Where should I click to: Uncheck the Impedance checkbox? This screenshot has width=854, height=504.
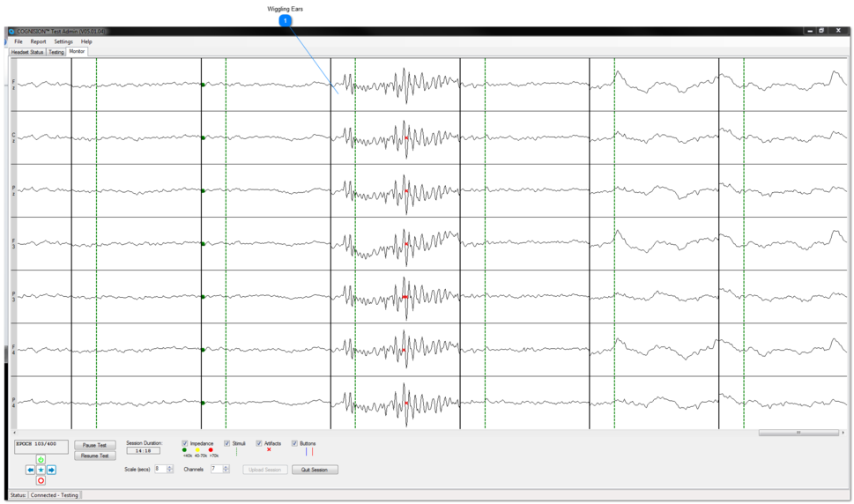pos(185,444)
